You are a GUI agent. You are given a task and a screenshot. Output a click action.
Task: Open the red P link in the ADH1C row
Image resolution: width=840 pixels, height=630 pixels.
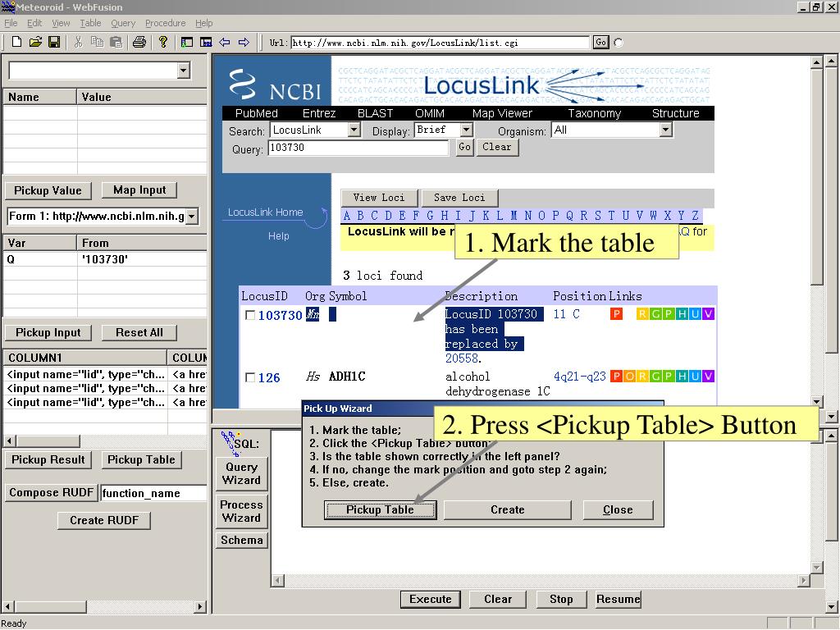tap(616, 376)
